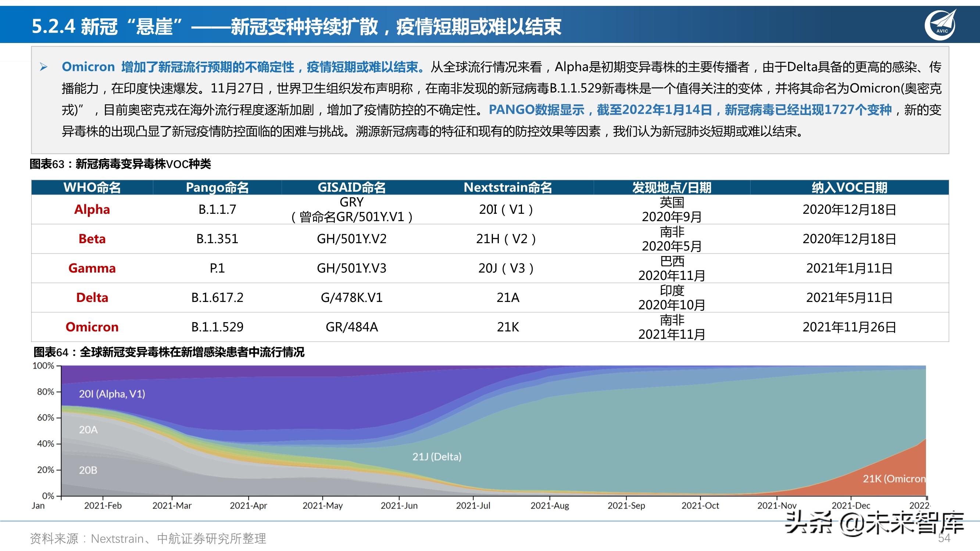Image resolution: width=980 pixels, height=551 pixels.
Task: Click the '80%' y-axis label
Action: (46, 391)
